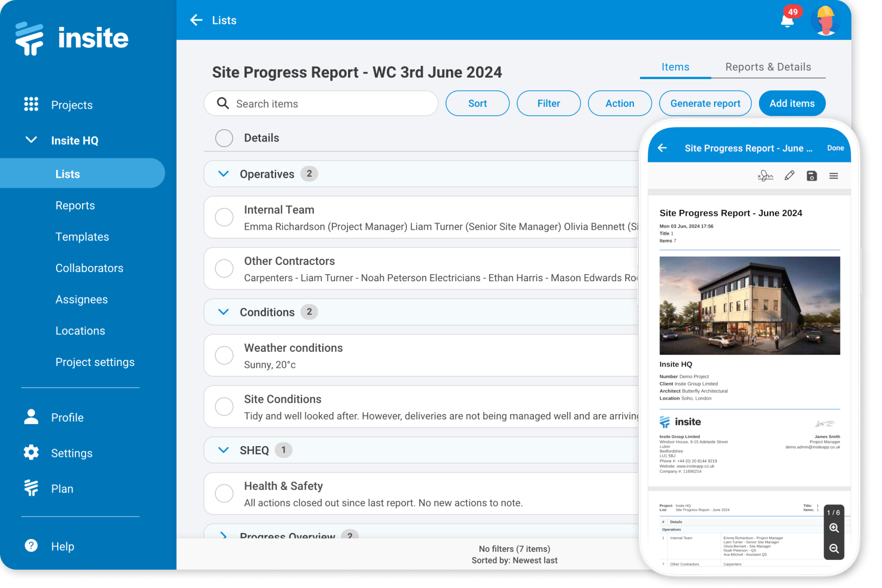Image resolution: width=882 pixels, height=588 pixels.
Task: Click the Generate report button
Action: tap(705, 103)
